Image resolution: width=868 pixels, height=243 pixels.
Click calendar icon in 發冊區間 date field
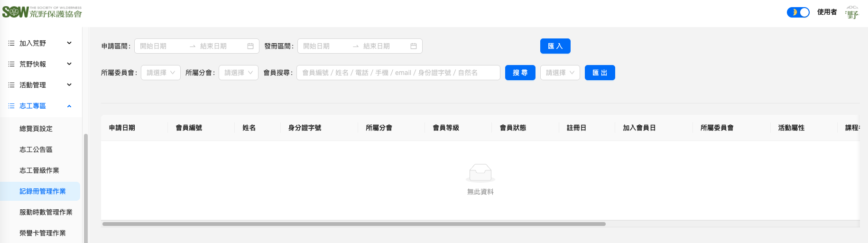point(414,46)
